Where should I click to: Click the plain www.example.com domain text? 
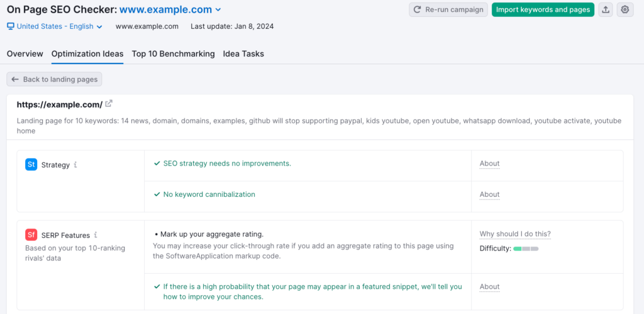tap(147, 26)
